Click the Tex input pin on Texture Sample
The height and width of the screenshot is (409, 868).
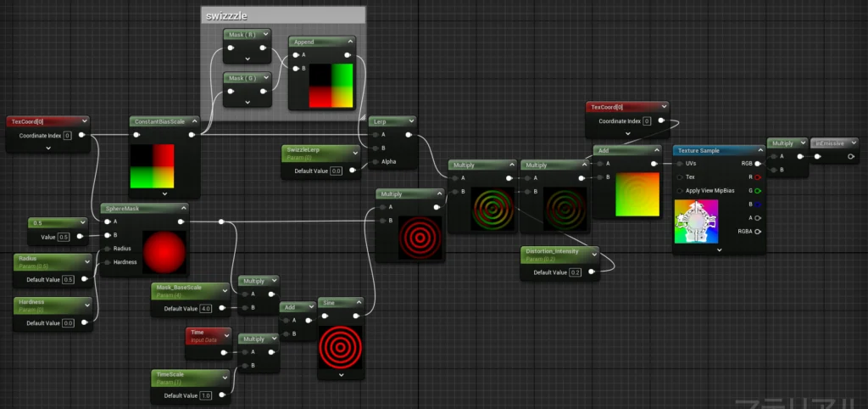pyautogui.click(x=680, y=176)
